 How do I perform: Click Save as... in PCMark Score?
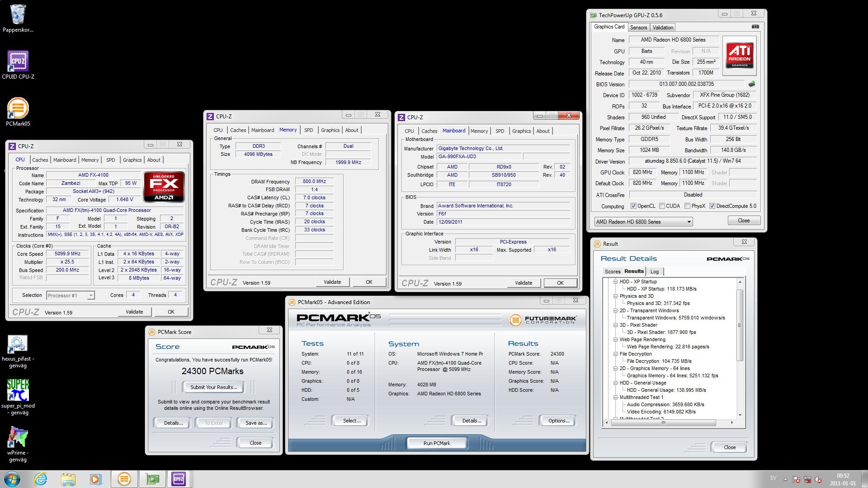click(255, 423)
